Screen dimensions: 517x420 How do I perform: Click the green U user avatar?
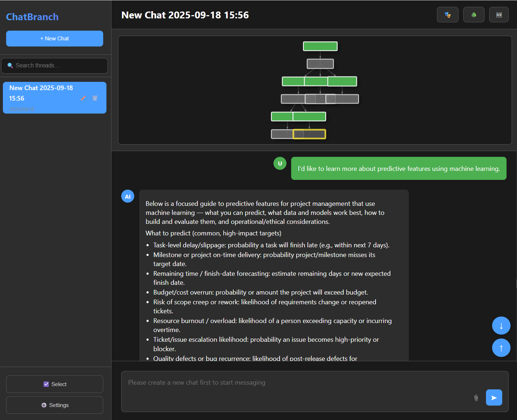(x=280, y=163)
